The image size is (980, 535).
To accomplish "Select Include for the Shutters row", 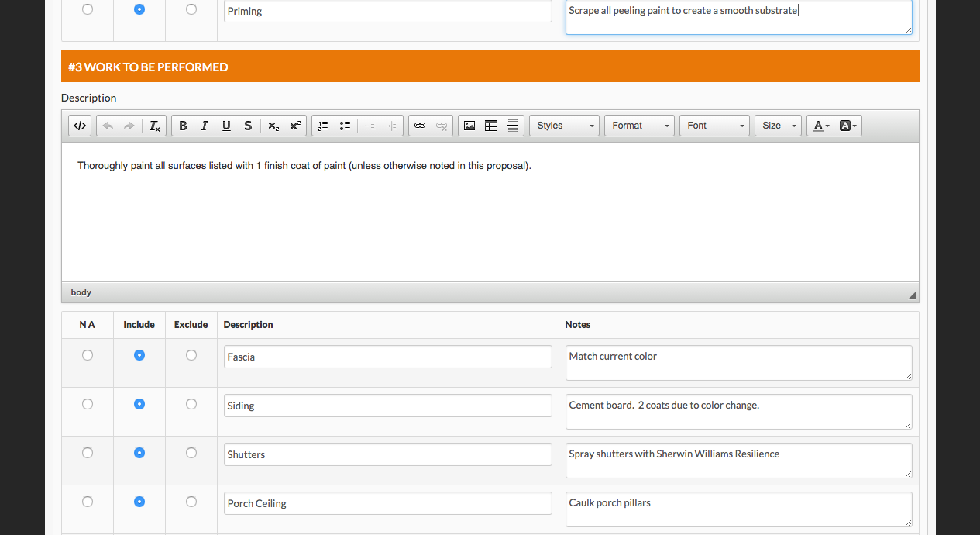I will tap(139, 453).
